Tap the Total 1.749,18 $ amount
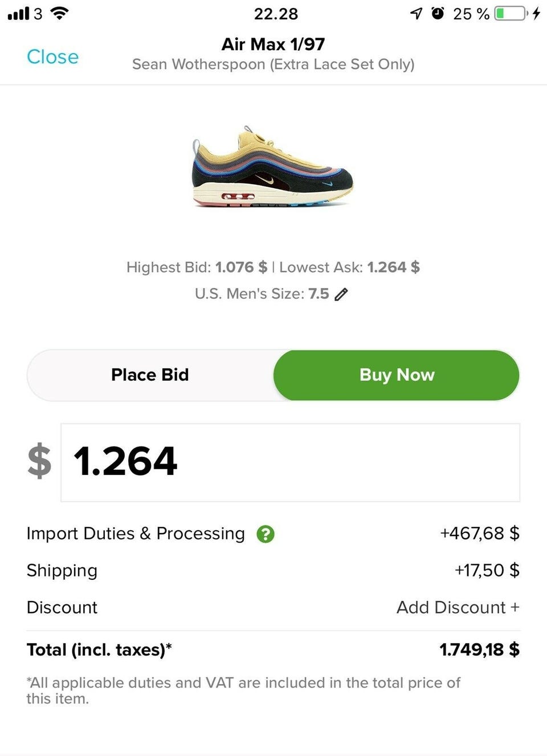The image size is (547, 756). (479, 649)
